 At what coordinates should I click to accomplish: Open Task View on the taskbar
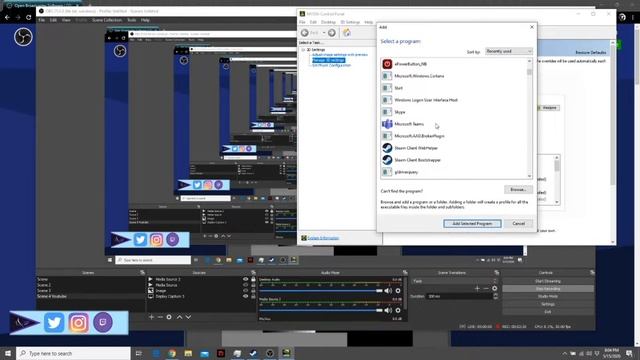(139, 353)
